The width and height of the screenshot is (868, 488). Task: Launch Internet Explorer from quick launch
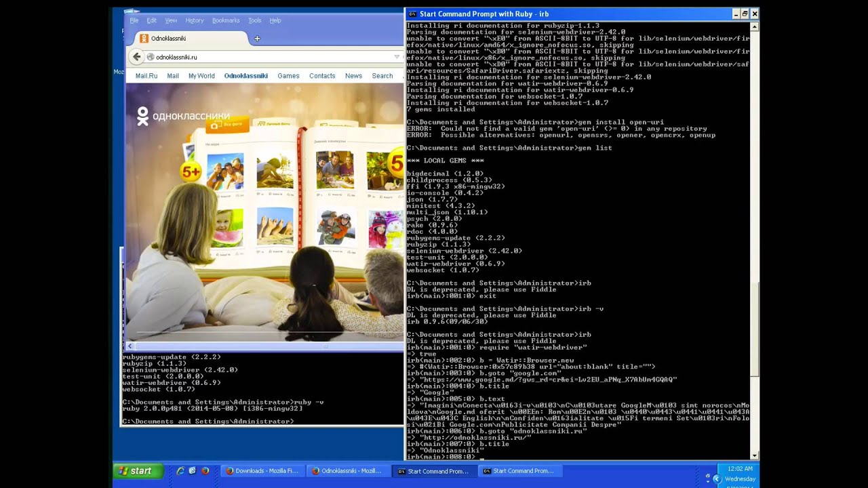(x=180, y=470)
